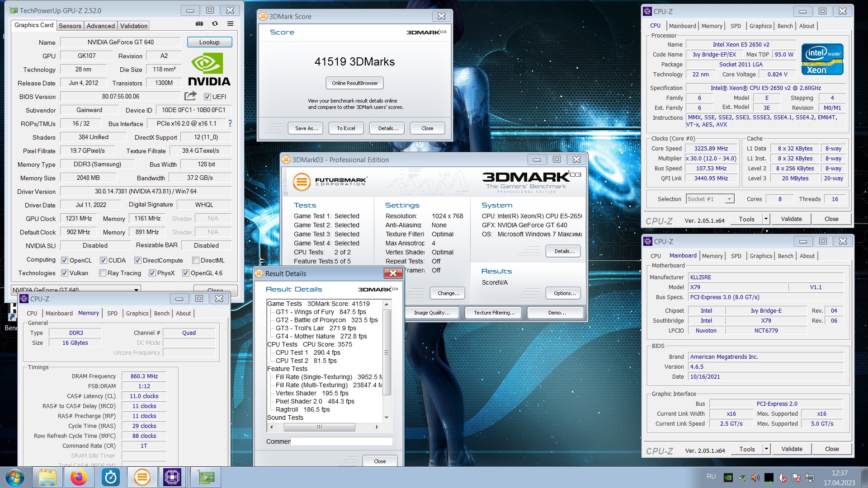Click the Image Quality button in 3DMark03
868x488 pixels.
[432, 313]
